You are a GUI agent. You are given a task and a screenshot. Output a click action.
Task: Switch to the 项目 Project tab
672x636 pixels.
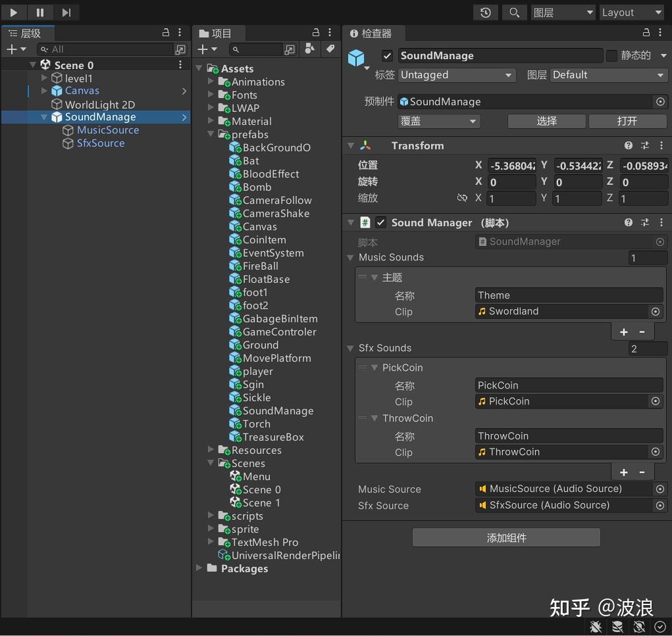(x=218, y=33)
